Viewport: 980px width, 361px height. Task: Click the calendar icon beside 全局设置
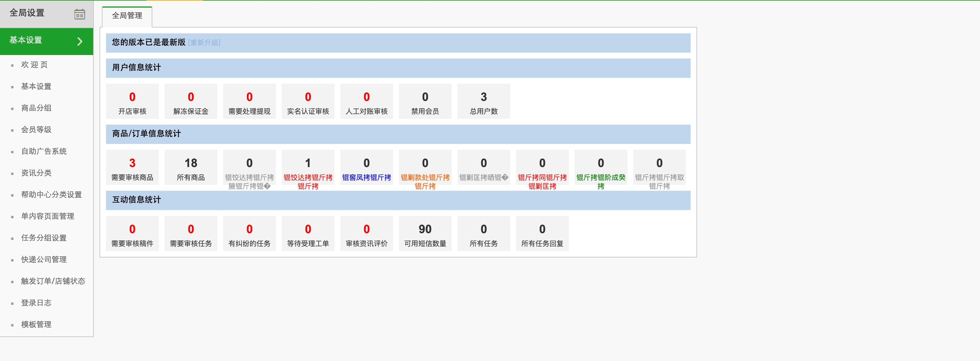coord(79,14)
